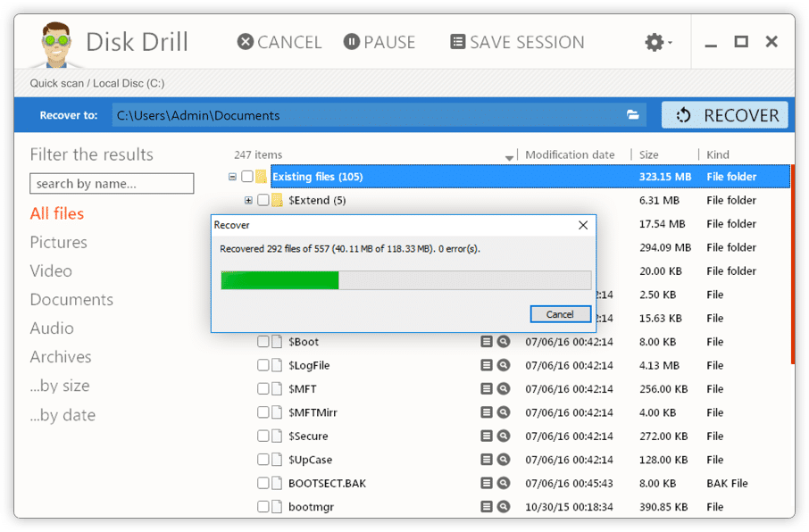Click the hex view icon for BOOTSECT.BAK
809x532 pixels.
pyautogui.click(x=487, y=483)
